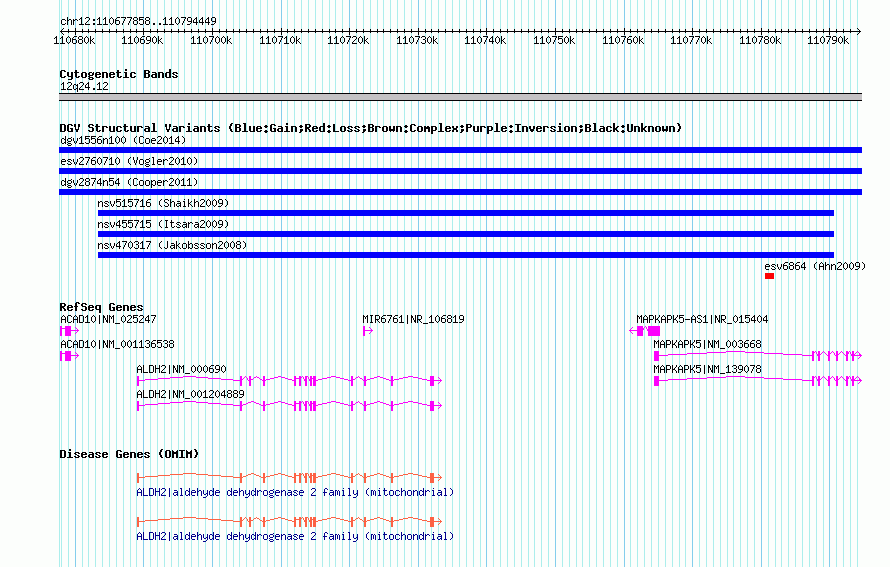Click the 110700k ruler tick label

(211, 40)
